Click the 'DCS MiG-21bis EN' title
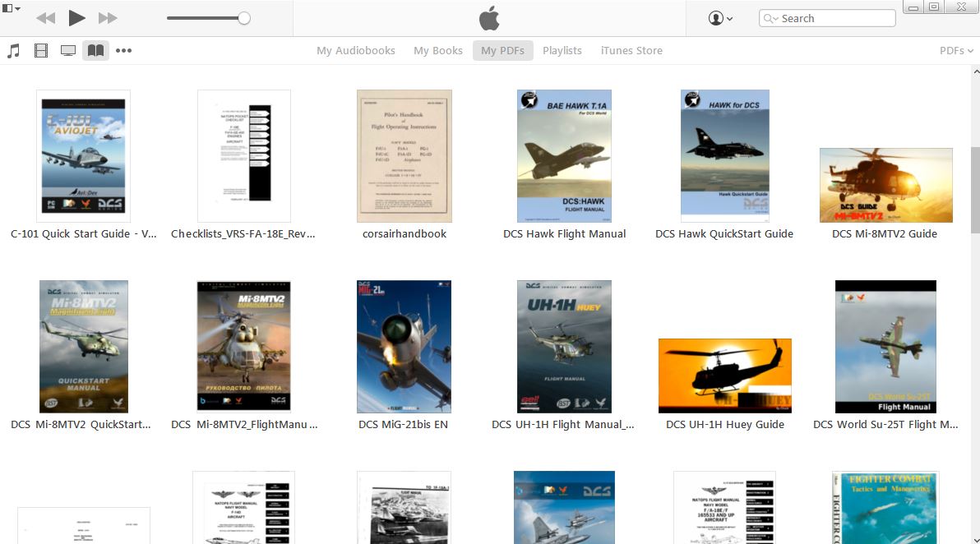 [x=403, y=424]
